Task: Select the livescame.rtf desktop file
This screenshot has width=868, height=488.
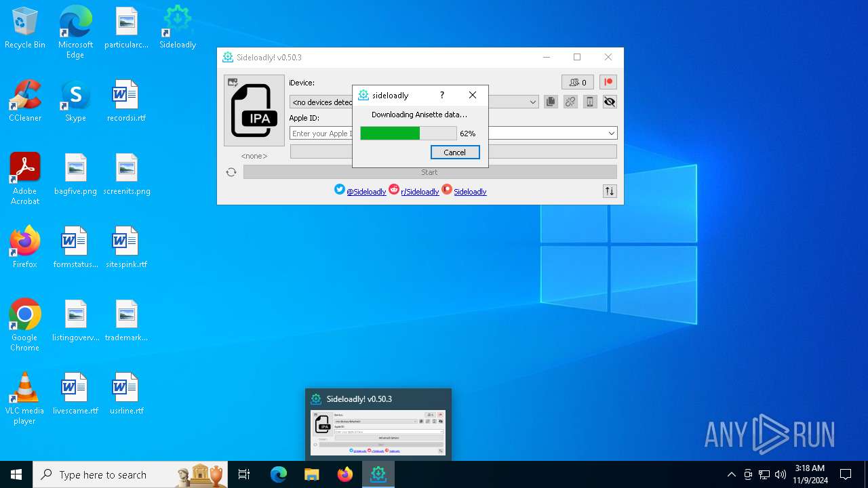Action: point(75,394)
